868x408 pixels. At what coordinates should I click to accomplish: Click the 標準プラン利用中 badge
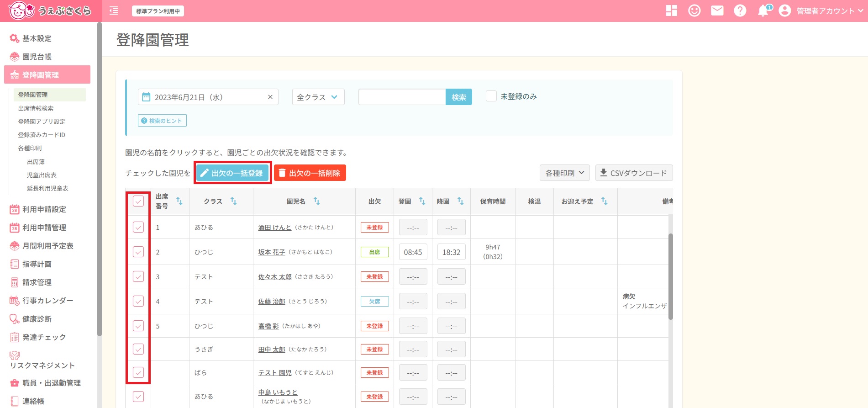158,11
